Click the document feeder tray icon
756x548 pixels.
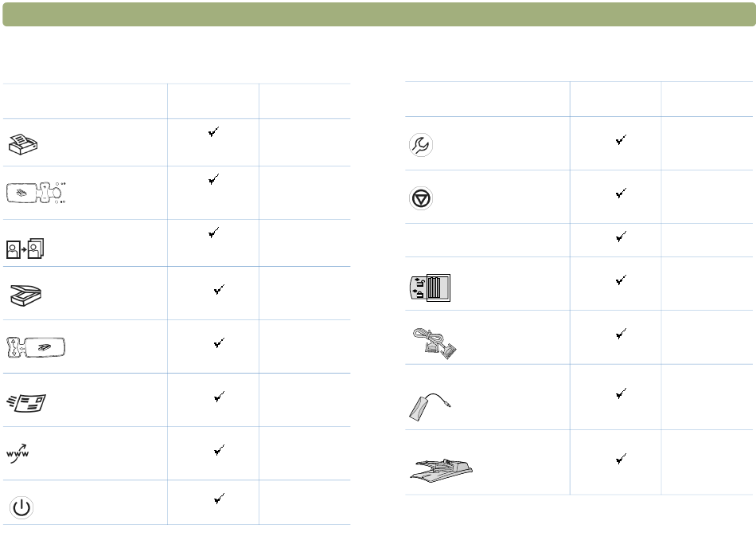442,469
